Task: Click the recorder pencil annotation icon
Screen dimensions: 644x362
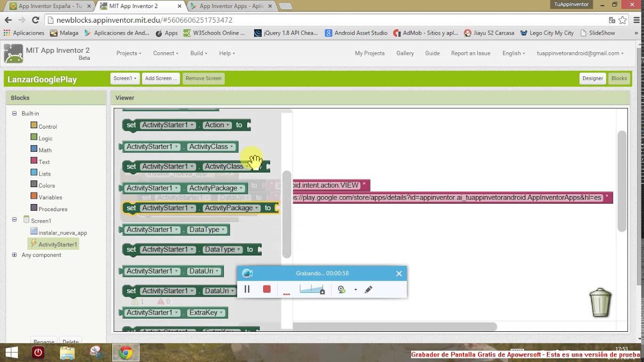Action: pyautogui.click(x=368, y=290)
